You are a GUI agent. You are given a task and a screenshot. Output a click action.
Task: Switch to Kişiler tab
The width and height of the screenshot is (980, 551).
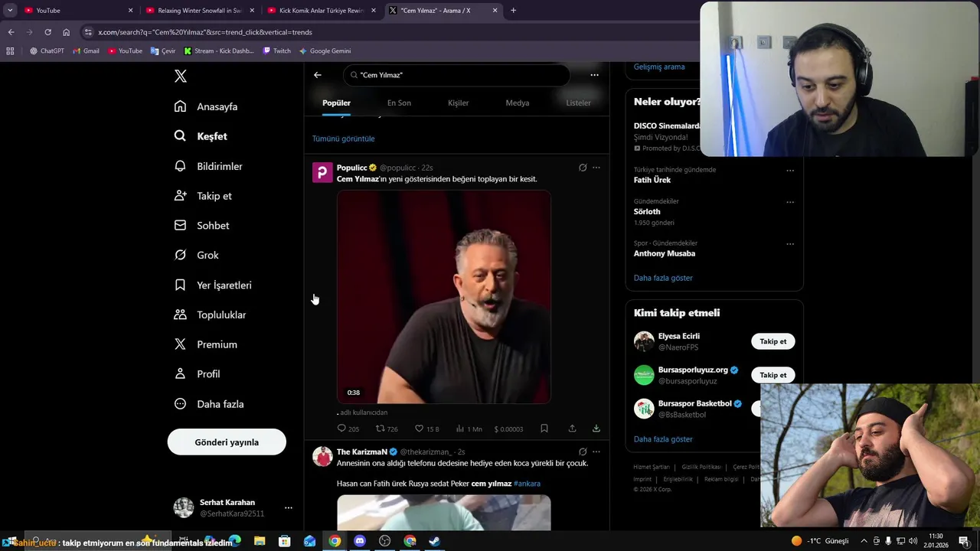[x=458, y=103]
